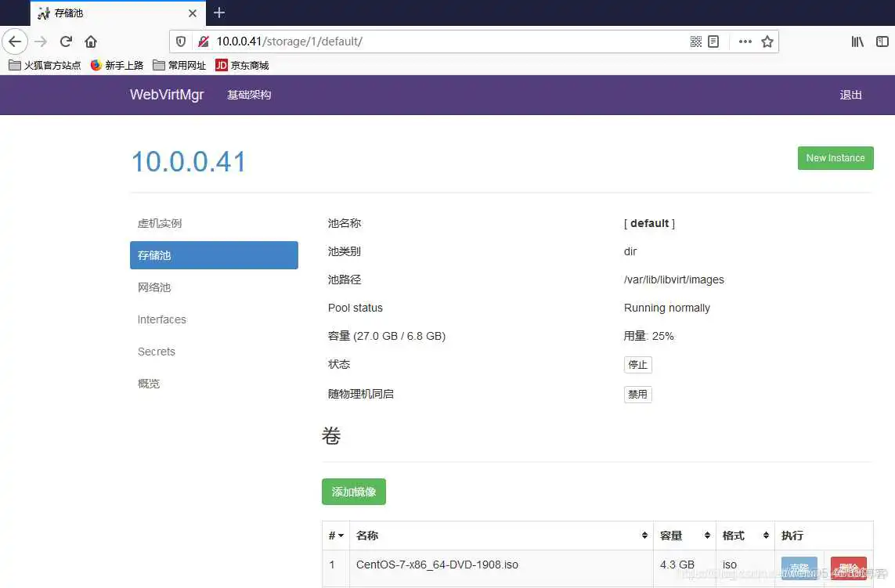This screenshot has width=895, height=588.
Task: Click the tracking protection shield icon
Action: (x=181, y=41)
